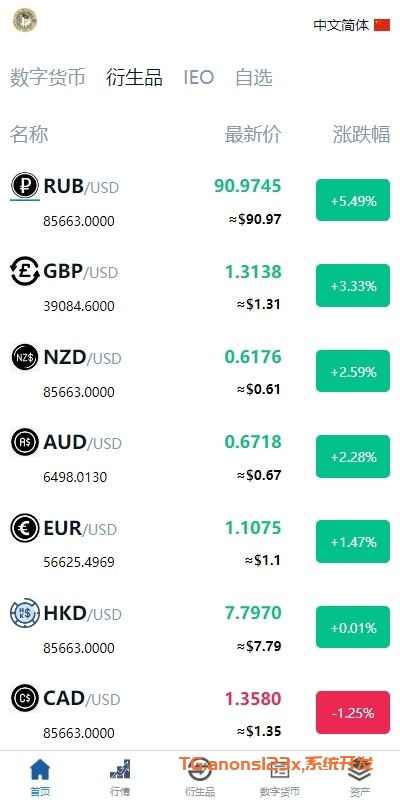The height and width of the screenshot is (800, 400).
Task: Open 资产 assets layers icon
Action: [360, 769]
